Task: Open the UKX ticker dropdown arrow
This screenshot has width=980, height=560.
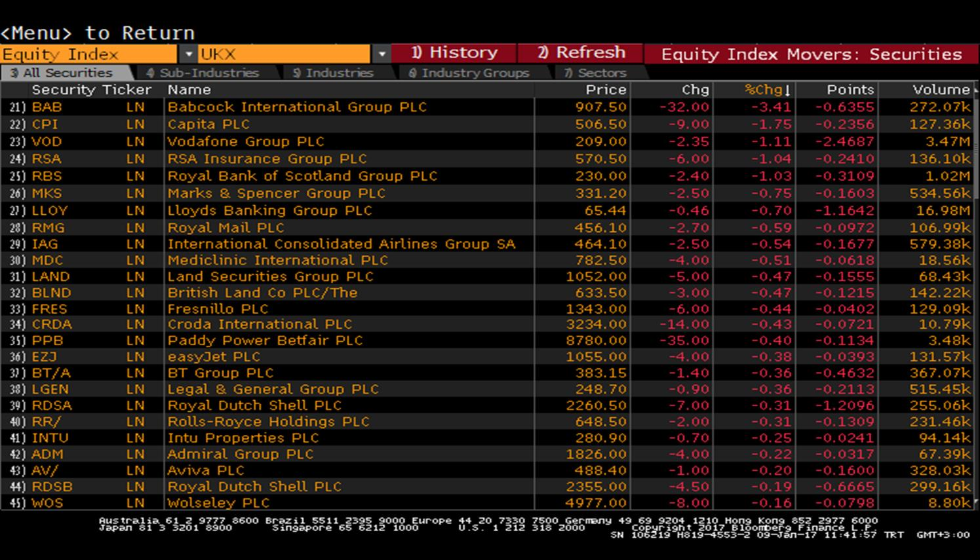Action: pos(382,54)
